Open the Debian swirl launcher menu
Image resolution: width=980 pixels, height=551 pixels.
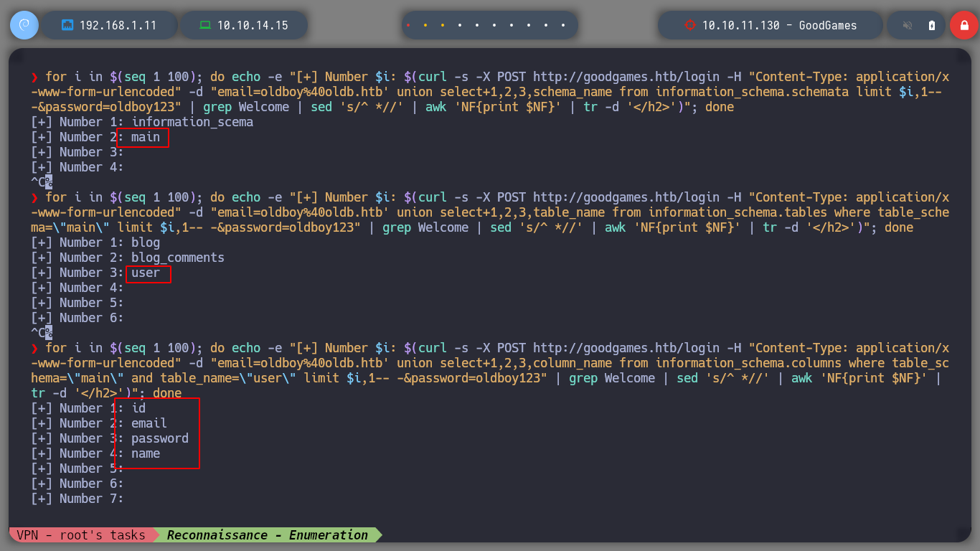(24, 25)
